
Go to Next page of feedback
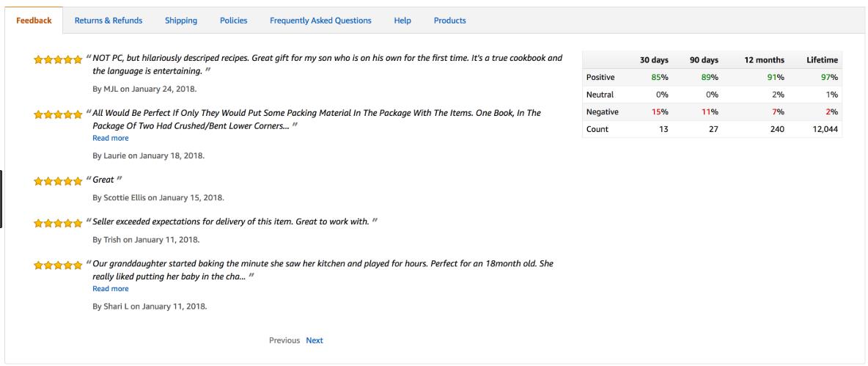click(x=315, y=340)
